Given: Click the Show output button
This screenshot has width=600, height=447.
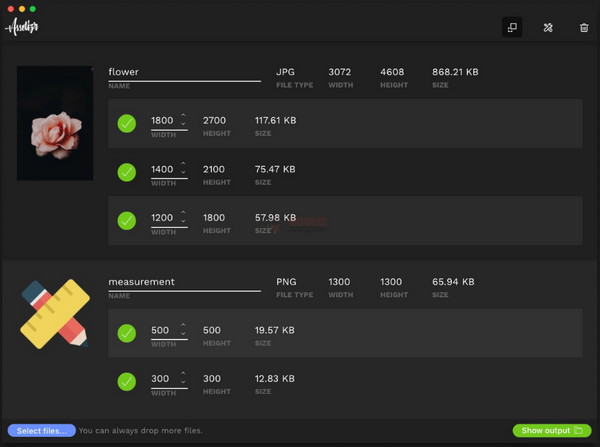Looking at the screenshot, I should pyautogui.click(x=550, y=431).
